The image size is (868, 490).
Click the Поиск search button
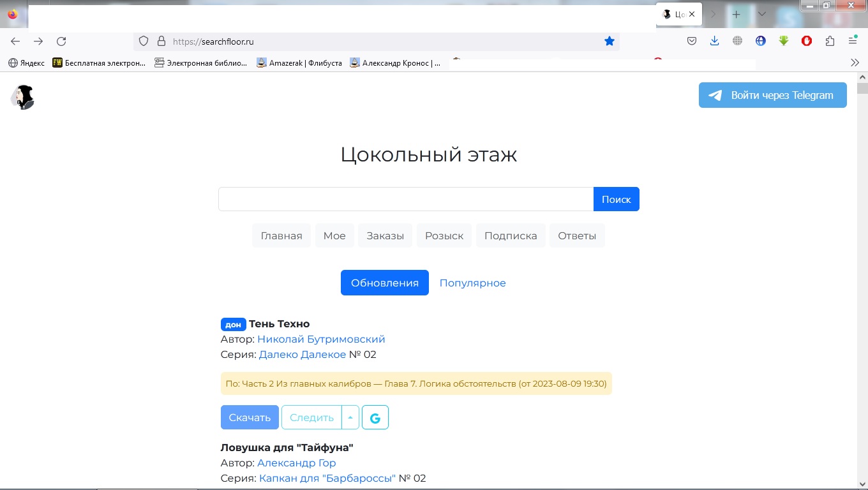tap(616, 199)
